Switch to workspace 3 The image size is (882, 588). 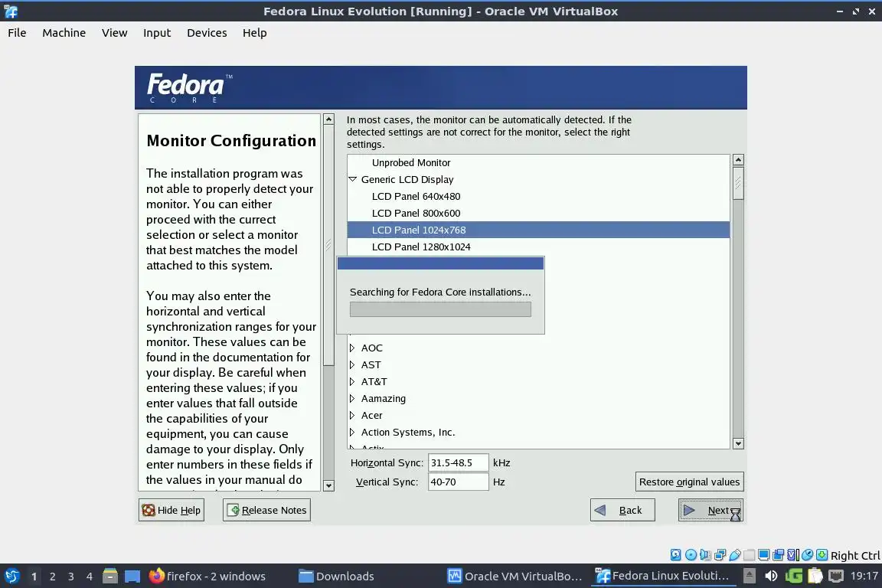click(71, 577)
